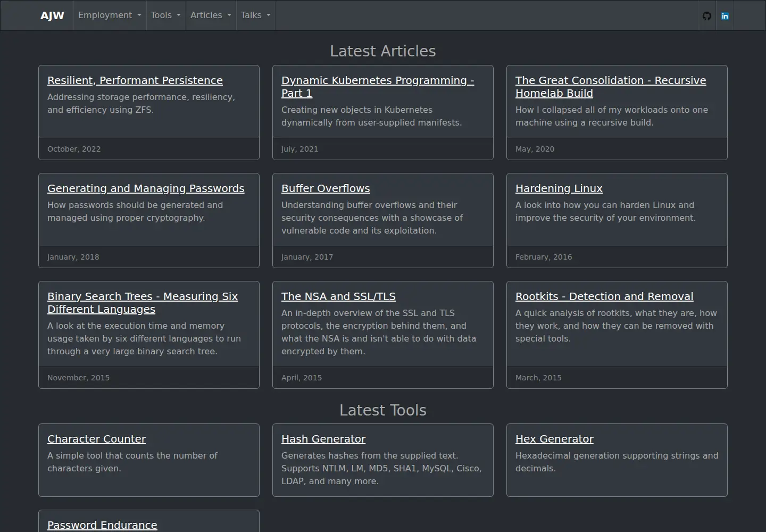
Task: Click the Hex Generator description text
Action: pyautogui.click(x=617, y=462)
